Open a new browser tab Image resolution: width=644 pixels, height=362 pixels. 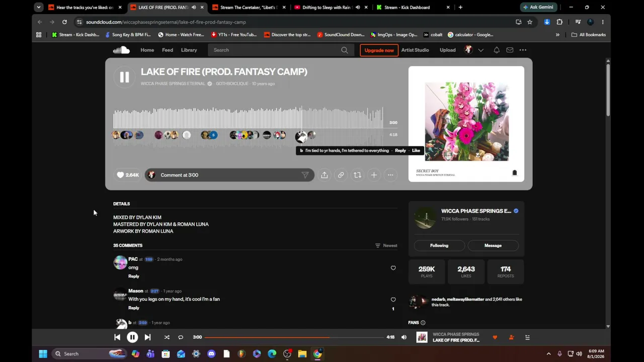click(460, 8)
